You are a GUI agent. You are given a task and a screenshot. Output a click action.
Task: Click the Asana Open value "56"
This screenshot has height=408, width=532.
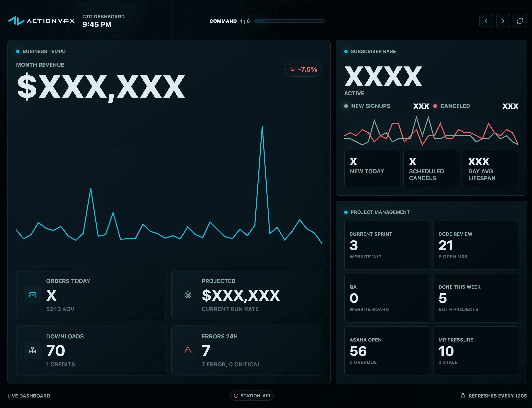[358, 351]
